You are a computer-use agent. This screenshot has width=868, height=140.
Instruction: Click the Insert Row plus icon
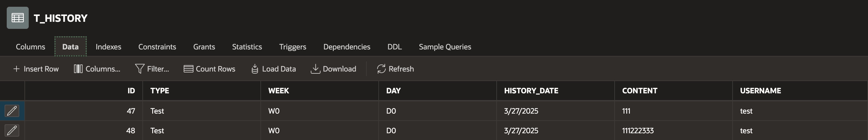[x=16, y=69]
